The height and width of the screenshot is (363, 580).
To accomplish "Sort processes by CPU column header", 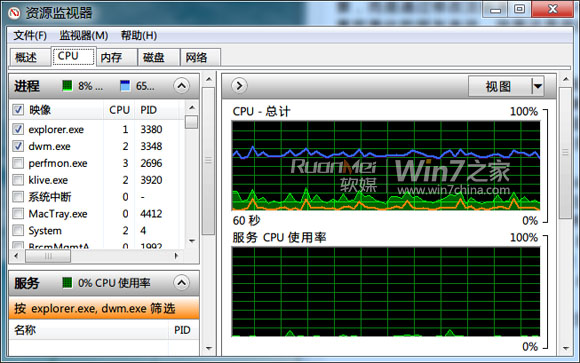I will pos(119,110).
